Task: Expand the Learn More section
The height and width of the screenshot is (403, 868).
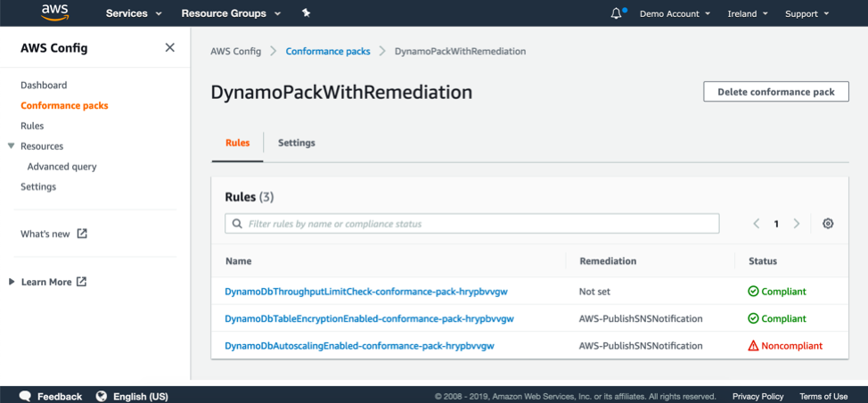Action: tap(12, 282)
